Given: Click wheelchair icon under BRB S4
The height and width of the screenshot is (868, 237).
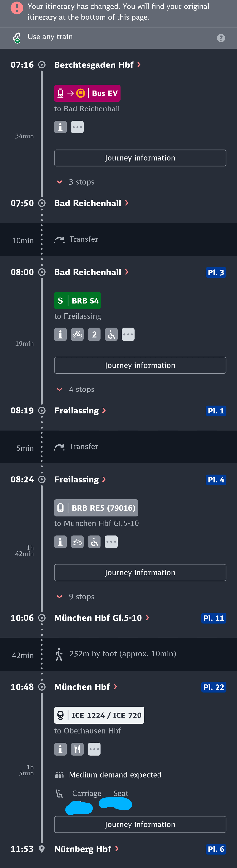Looking at the screenshot, I should pyautogui.click(x=111, y=335).
